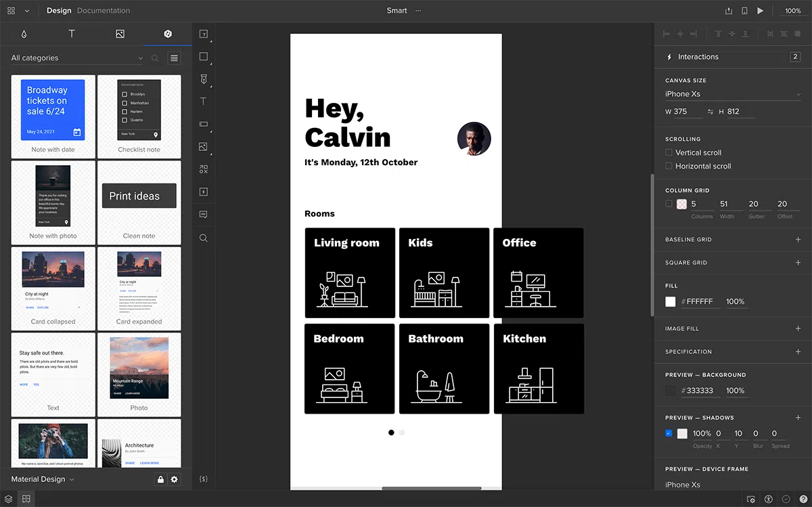The image size is (812, 507).
Task: Select the Image tool in vertical toolbar
Action: pyautogui.click(x=203, y=147)
